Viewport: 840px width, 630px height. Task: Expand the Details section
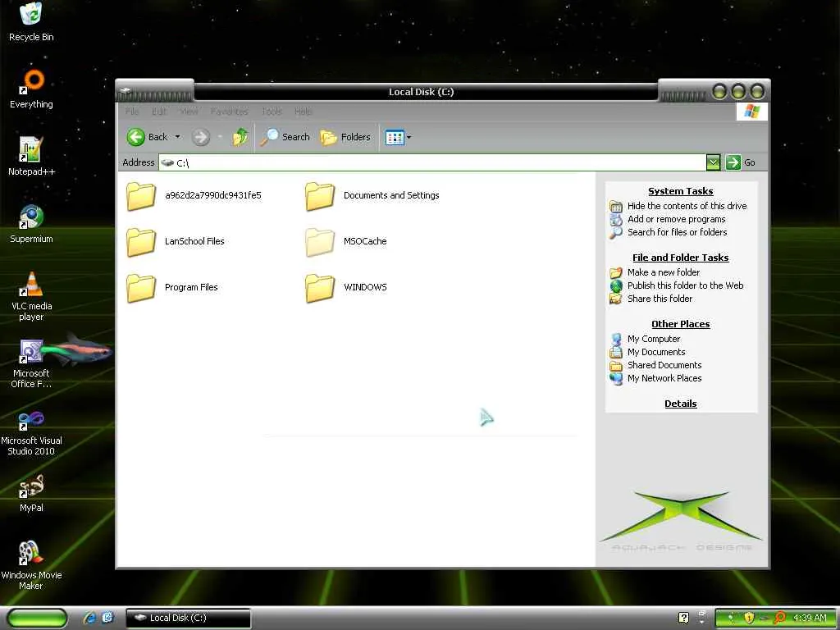(680, 404)
